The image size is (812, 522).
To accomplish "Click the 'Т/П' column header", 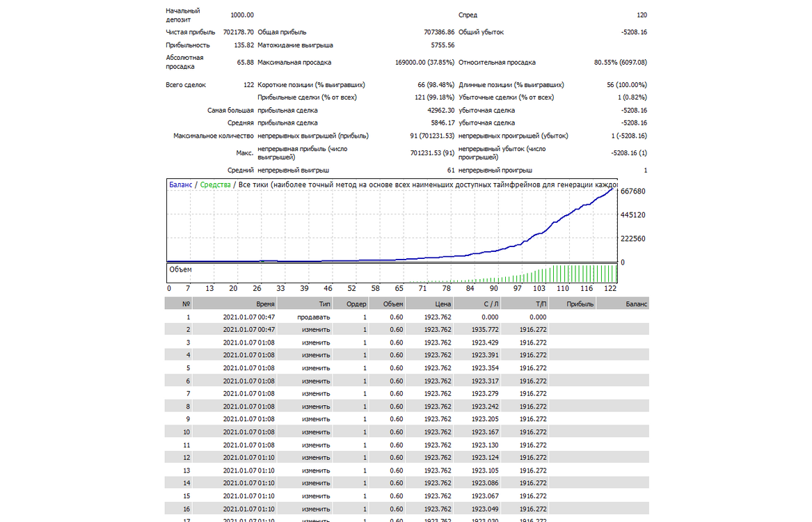I will tap(525, 304).
